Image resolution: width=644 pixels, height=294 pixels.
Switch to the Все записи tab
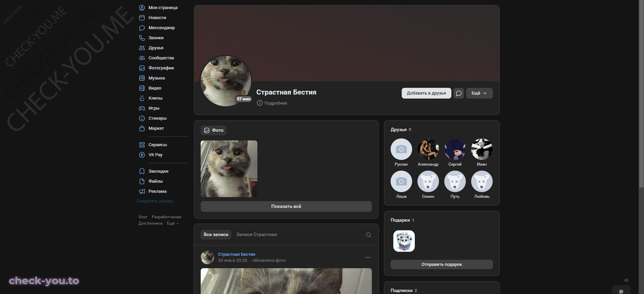click(216, 235)
